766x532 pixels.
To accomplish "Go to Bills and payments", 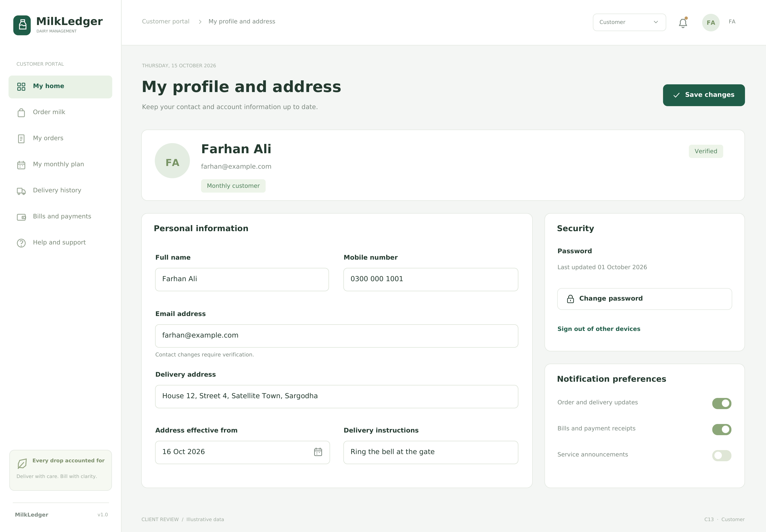I will point(60,217).
